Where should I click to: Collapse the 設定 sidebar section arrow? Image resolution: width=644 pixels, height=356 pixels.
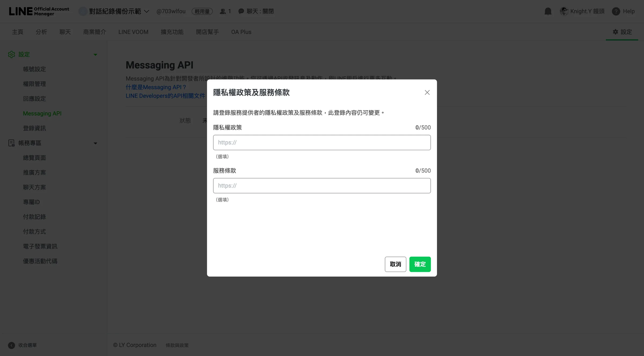(95, 55)
